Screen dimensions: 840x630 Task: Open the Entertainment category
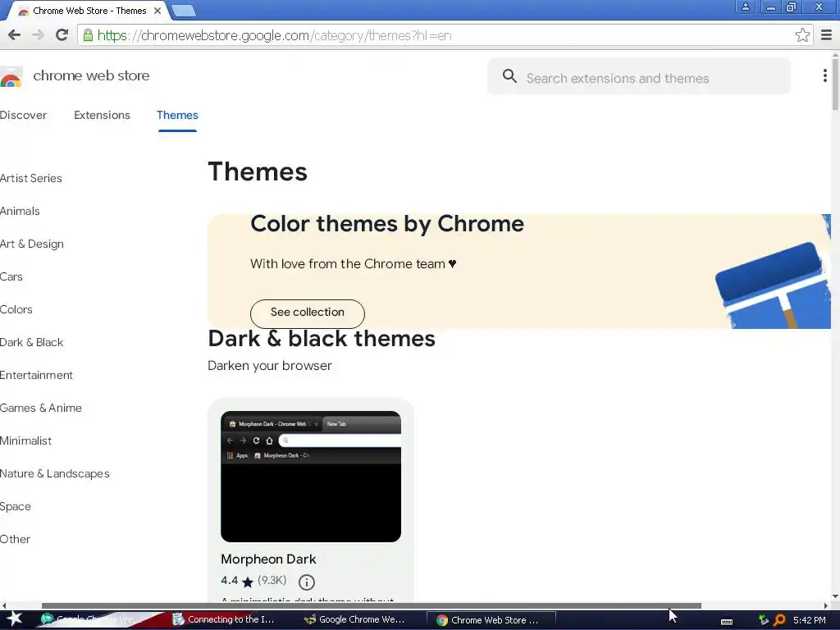coord(36,375)
